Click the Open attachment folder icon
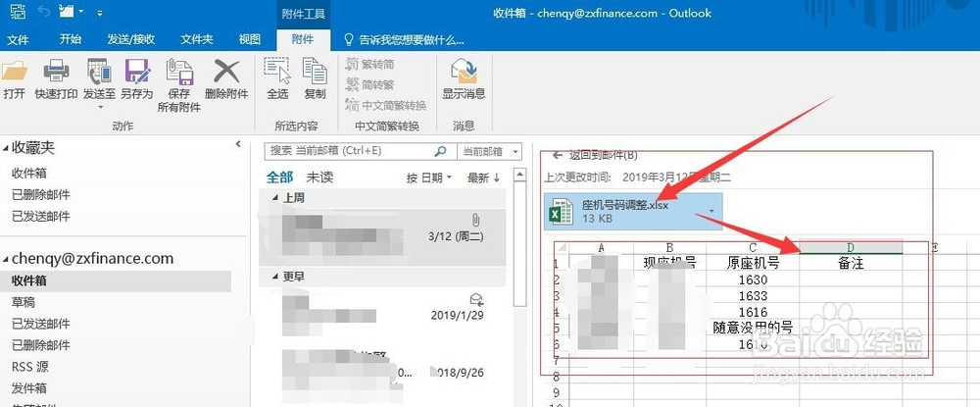The height and width of the screenshot is (407, 980). (15, 71)
